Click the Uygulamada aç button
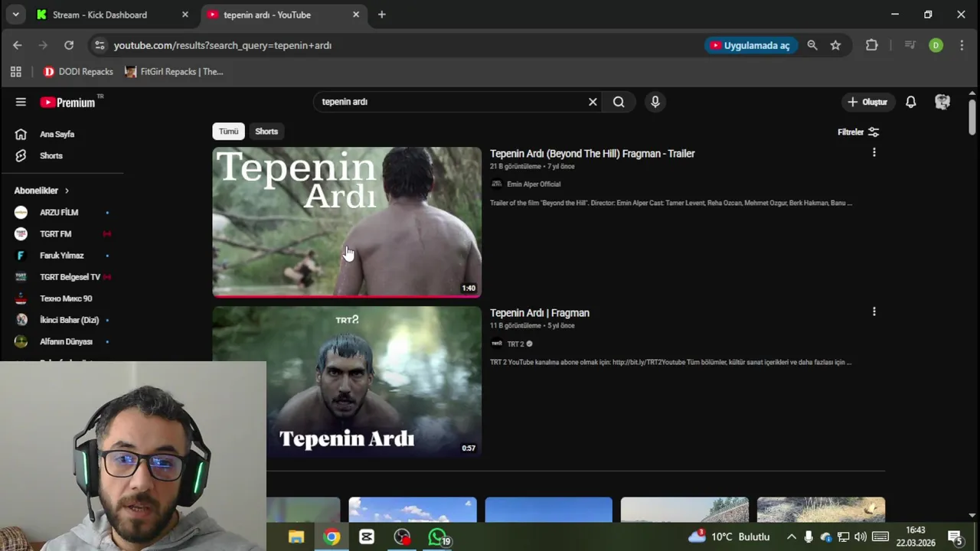The height and width of the screenshot is (551, 980). pyautogui.click(x=751, y=45)
